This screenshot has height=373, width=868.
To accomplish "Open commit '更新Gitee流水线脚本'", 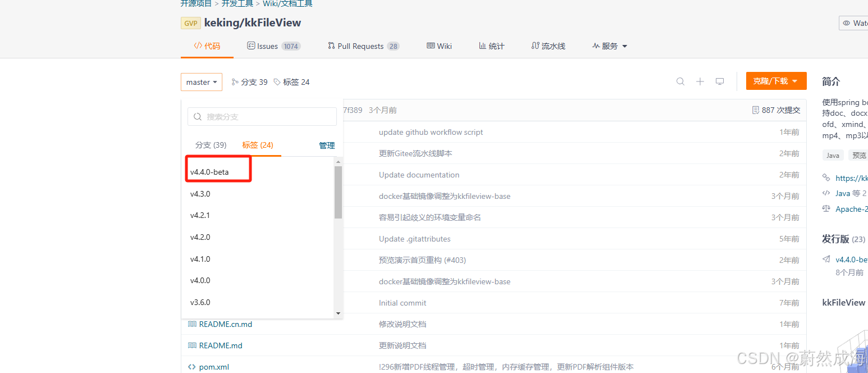I will 415,153.
